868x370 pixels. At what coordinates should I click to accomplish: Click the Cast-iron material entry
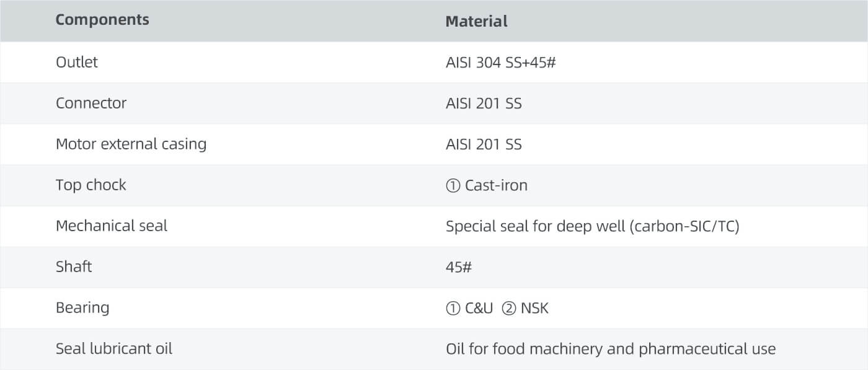coord(496,185)
